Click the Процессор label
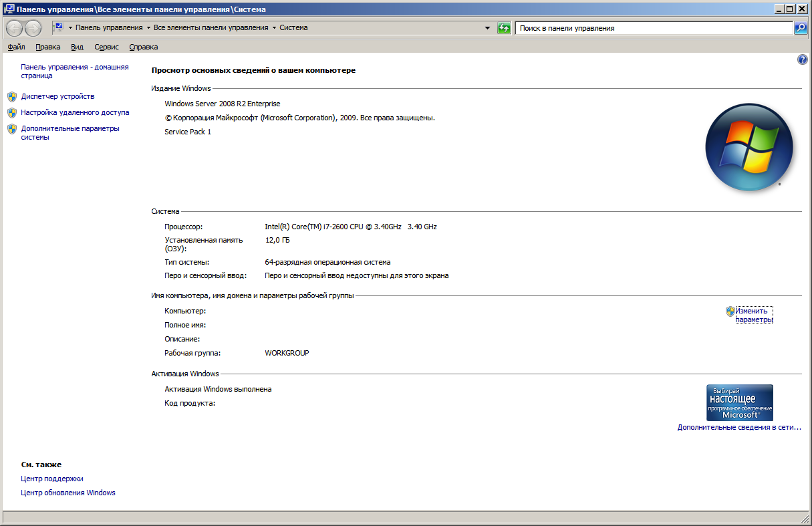Viewport: 812px width, 526px height. click(x=183, y=227)
